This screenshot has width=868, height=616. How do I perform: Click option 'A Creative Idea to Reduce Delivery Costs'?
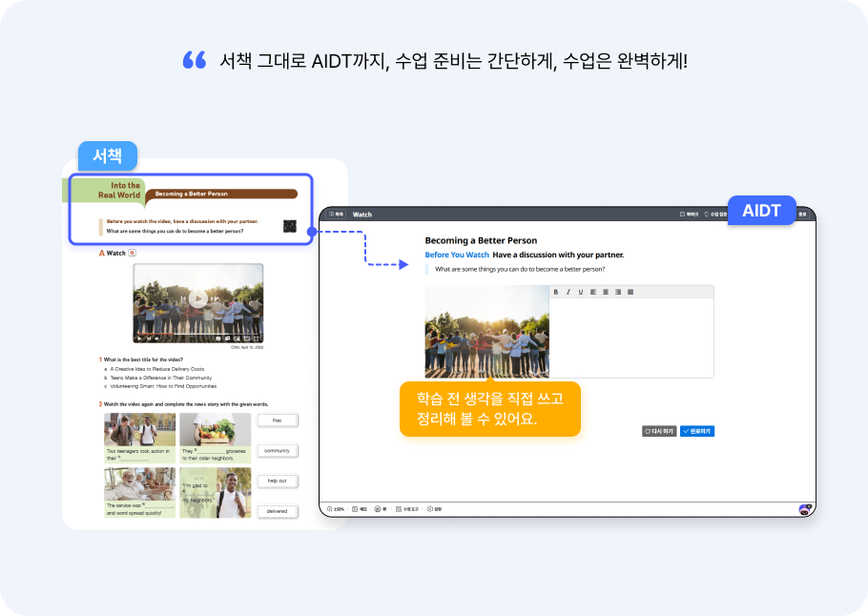coord(156,369)
